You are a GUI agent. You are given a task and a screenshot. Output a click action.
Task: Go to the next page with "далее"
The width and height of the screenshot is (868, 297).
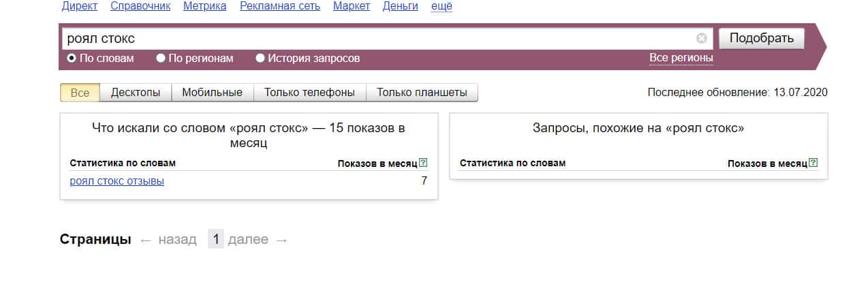(248, 240)
